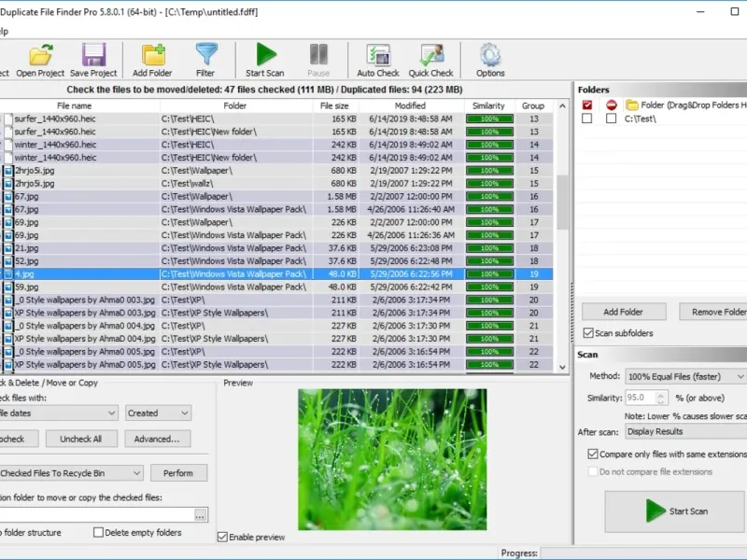The image size is (747, 560).
Task: Click the grass preview image
Action: 392,458
